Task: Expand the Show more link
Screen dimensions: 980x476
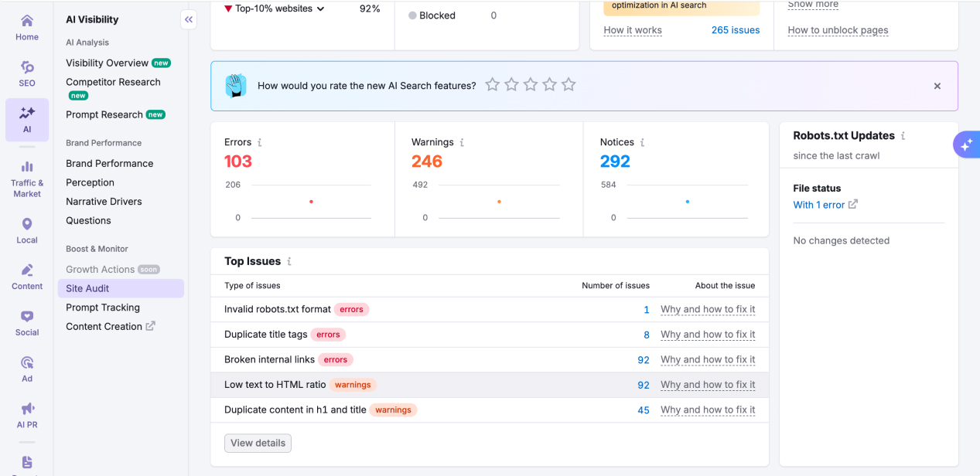Action: pyautogui.click(x=813, y=5)
